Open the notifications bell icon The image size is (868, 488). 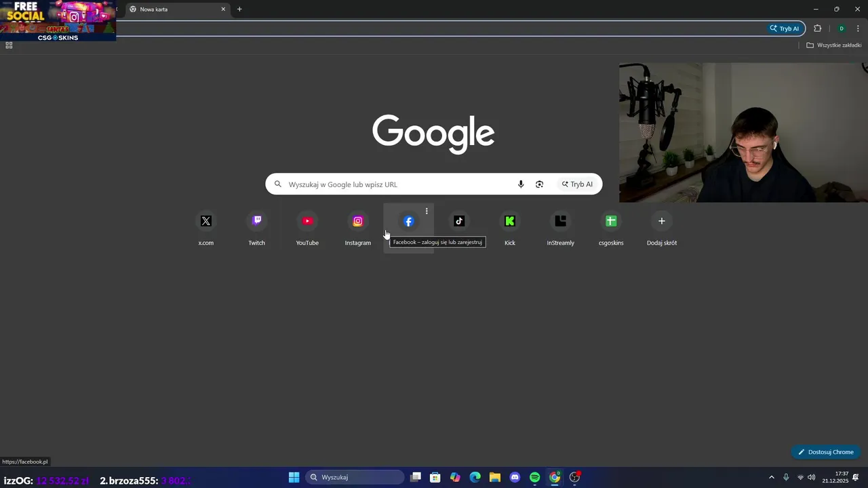coord(856,477)
